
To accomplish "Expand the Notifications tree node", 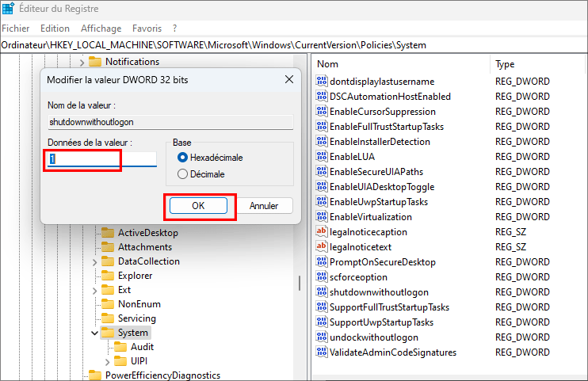I will tap(82, 62).
